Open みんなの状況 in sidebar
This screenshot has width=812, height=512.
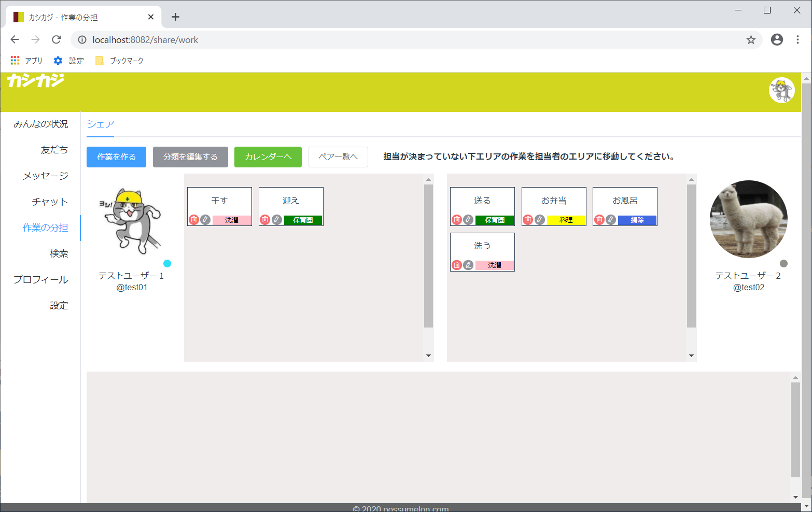(x=40, y=124)
